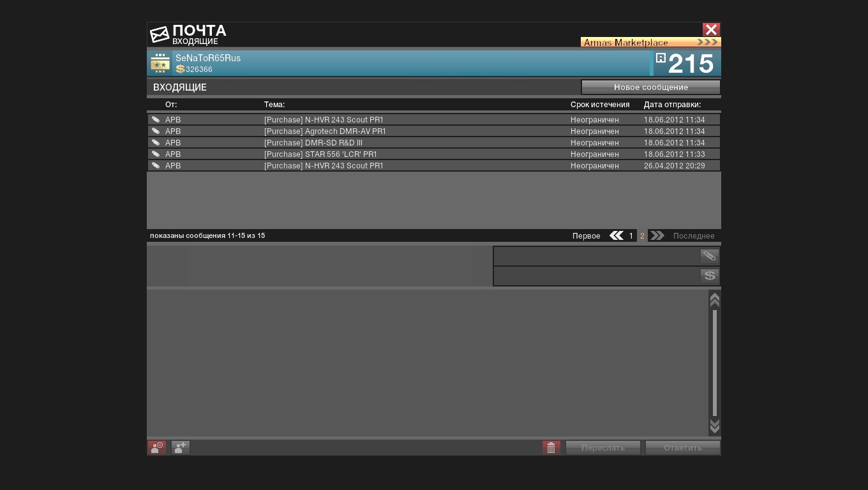Open the Agrotech DMR-AV PR1 purchase message
Screen dimensions: 868x490
pyautogui.click(x=325, y=131)
